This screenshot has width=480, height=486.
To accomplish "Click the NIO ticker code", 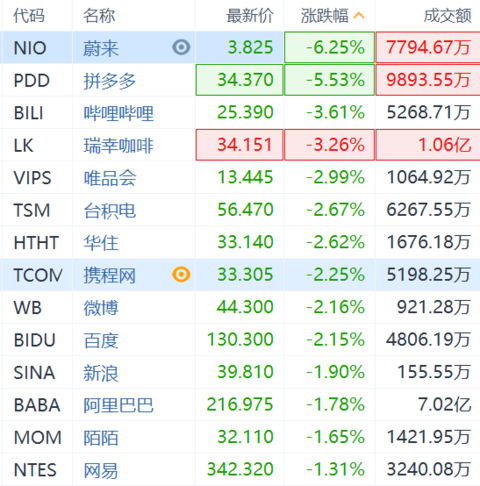I will (x=30, y=48).
